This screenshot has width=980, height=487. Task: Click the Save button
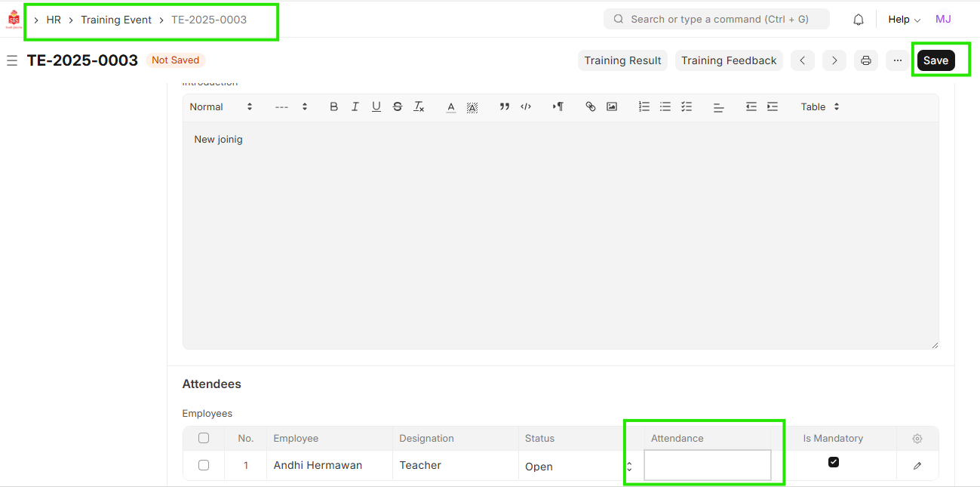[935, 60]
